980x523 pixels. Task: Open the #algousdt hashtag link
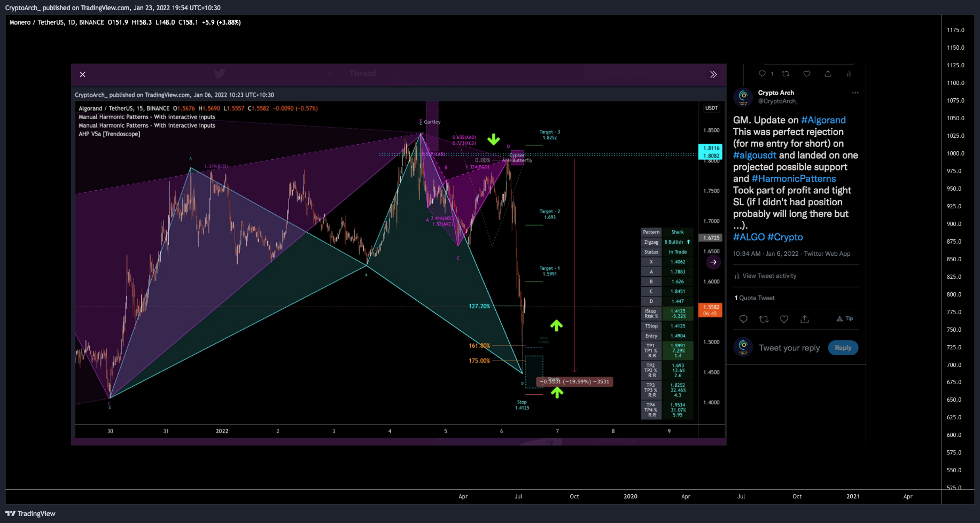755,155
